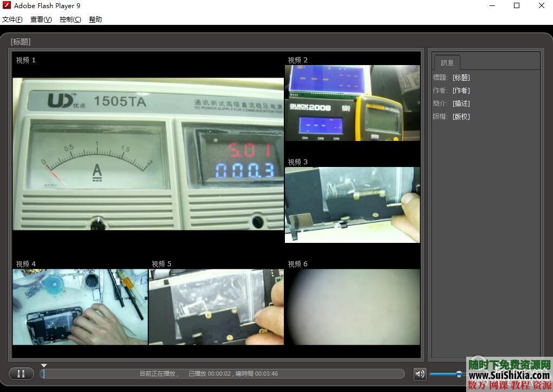Select the 视频 5 circuit board video
The width and height of the screenshot is (553, 392).
tap(216, 307)
